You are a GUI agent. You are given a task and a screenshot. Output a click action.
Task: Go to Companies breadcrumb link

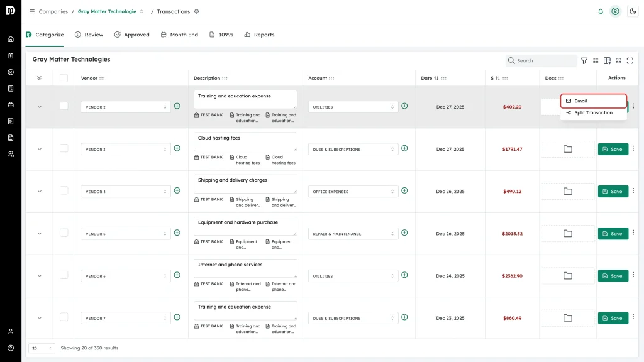coord(53,11)
